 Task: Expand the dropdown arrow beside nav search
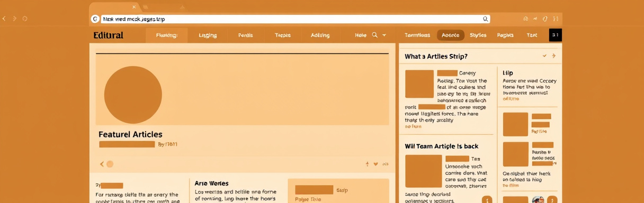click(x=384, y=35)
